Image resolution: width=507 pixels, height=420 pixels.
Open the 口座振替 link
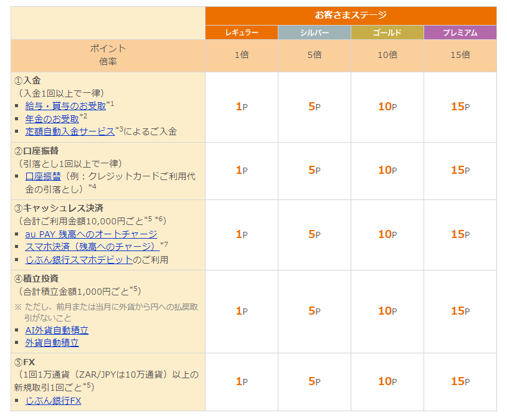click(43, 176)
